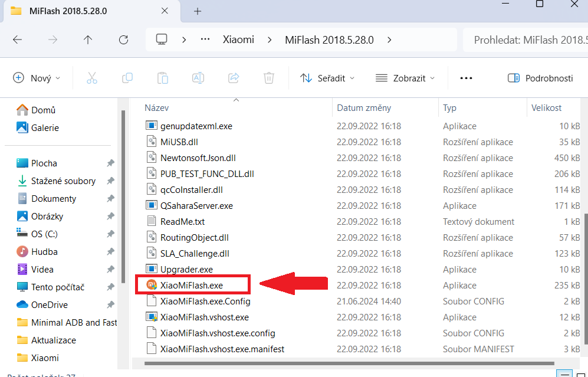The image size is (588, 377).
Task: Open the Zobrazit view dropdown
Action: tap(405, 78)
